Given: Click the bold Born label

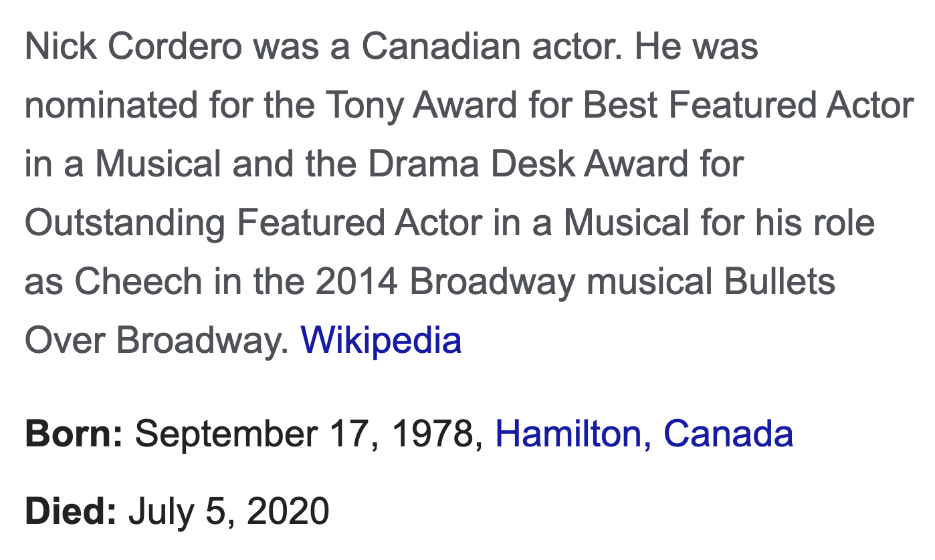Looking at the screenshot, I should tap(74, 433).
